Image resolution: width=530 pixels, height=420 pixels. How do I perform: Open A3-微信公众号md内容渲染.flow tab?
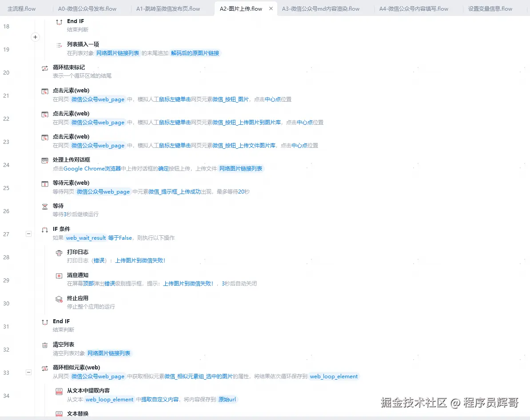[321, 9]
